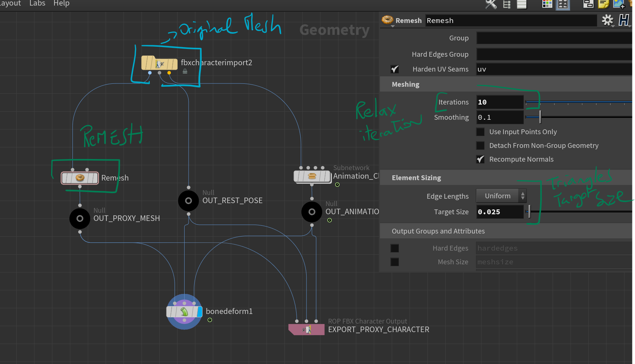Screen dimensions: 635x364
Task: Select the Animation subnetwork node
Action: pyautogui.click(x=312, y=176)
